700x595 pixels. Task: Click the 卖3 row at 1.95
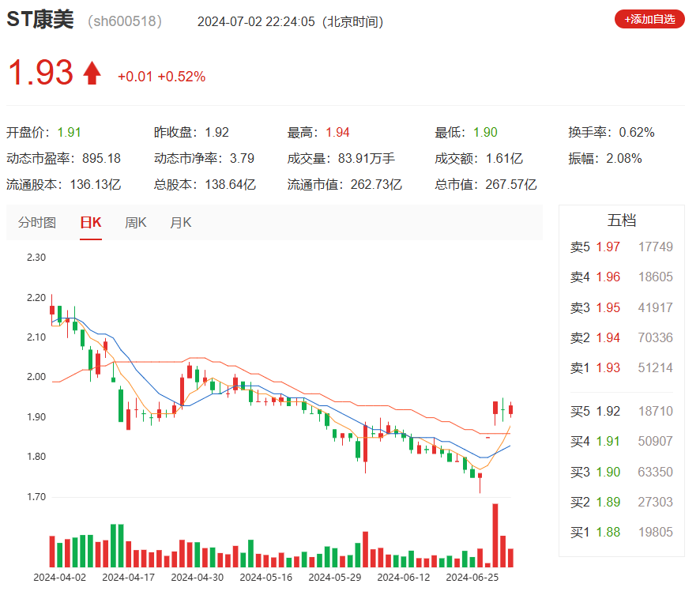coord(622,307)
